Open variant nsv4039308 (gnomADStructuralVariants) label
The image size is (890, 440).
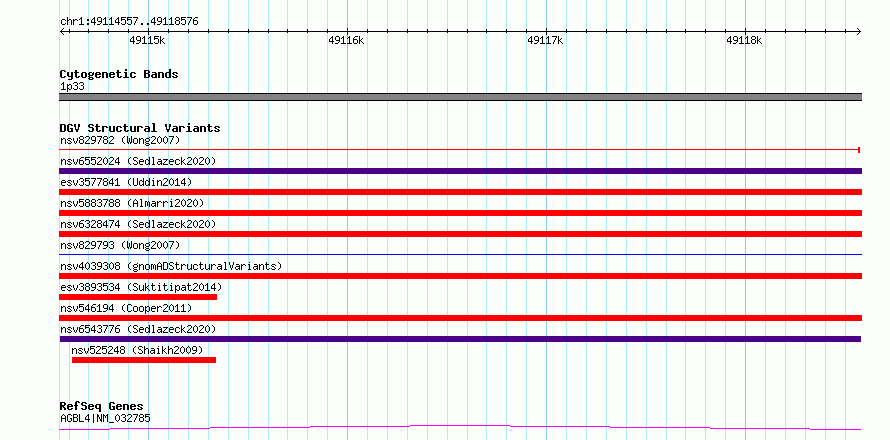coord(171,266)
